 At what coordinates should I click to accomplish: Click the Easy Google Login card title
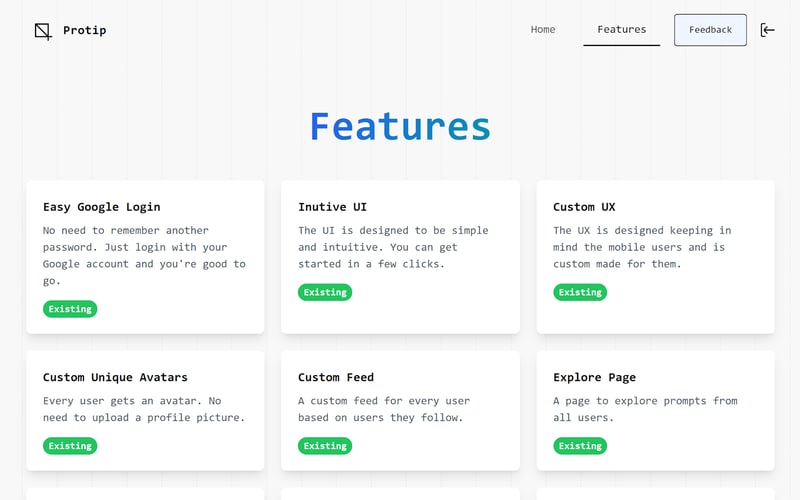pyautogui.click(x=101, y=207)
